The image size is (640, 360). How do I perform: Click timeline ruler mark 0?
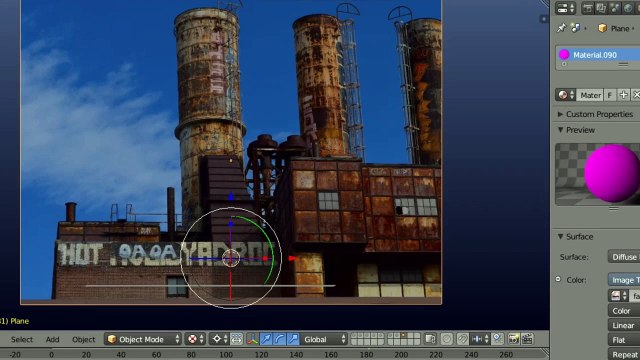click(x=51, y=355)
